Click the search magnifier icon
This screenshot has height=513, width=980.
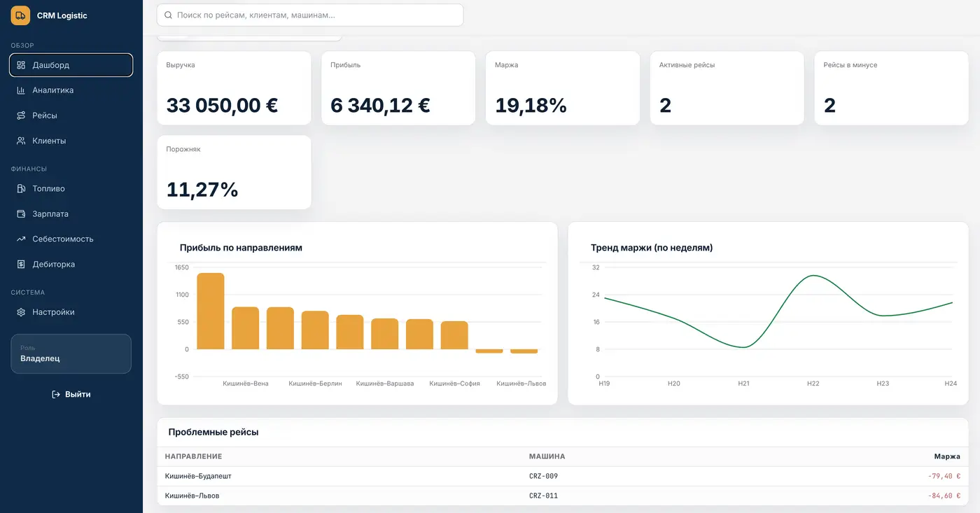[168, 15]
